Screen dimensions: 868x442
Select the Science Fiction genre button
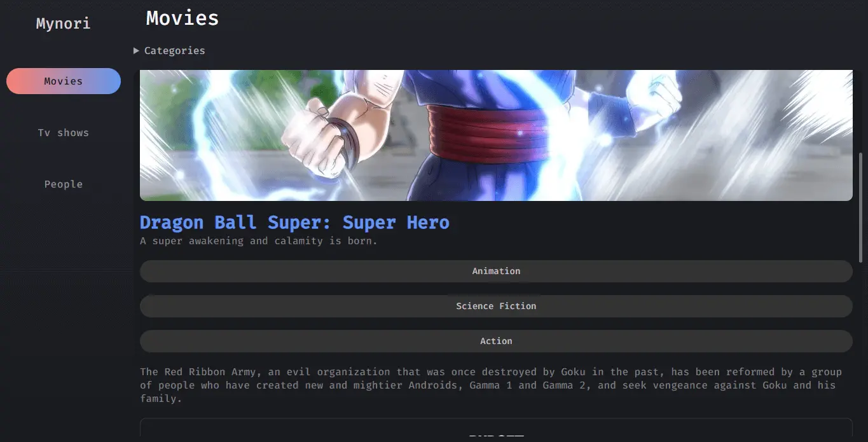pos(496,306)
